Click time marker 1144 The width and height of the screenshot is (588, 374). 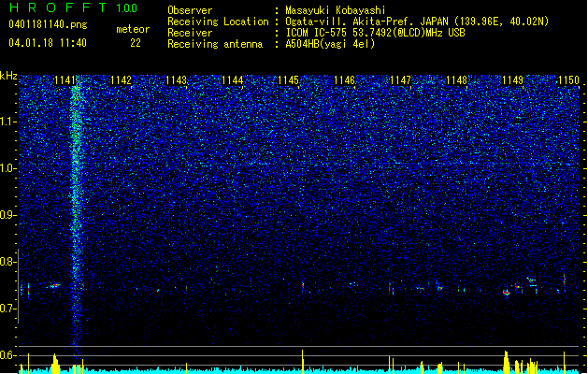[x=233, y=80]
